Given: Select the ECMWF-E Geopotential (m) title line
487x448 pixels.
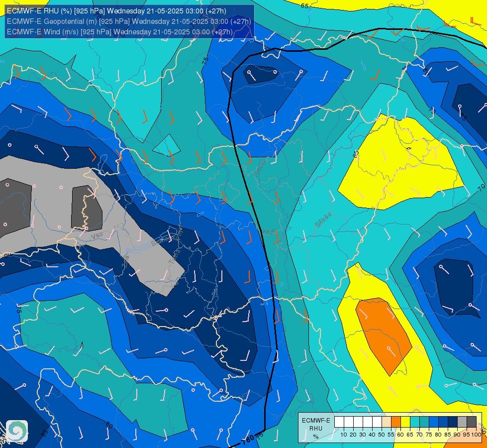Looking at the screenshot, I should (129, 21).
